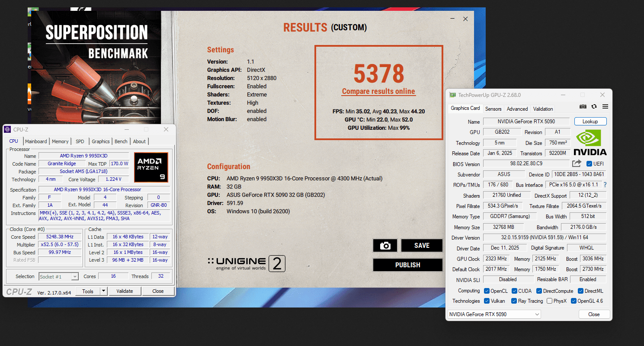Toggle the Vulkan checkbox
This screenshot has height=346, width=644.
pyautogui.click(x=487, y=301)
